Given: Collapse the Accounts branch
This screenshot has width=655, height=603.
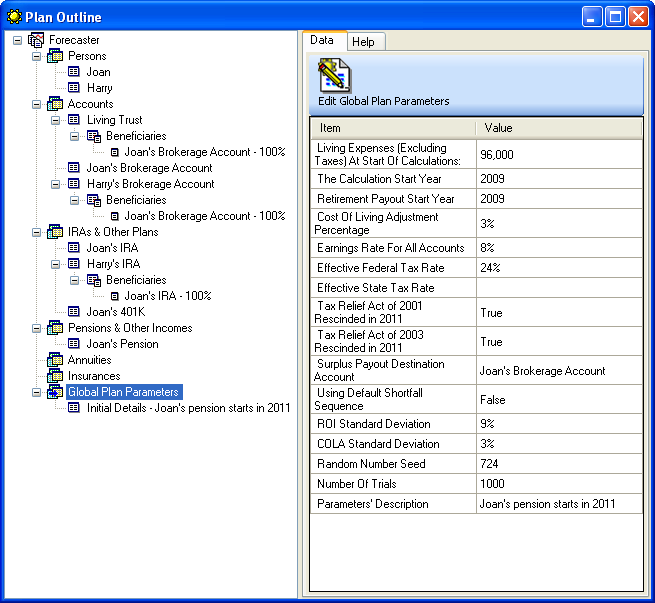Looking at the screenshot, I should pyautogui.click(x=36, y=104).
